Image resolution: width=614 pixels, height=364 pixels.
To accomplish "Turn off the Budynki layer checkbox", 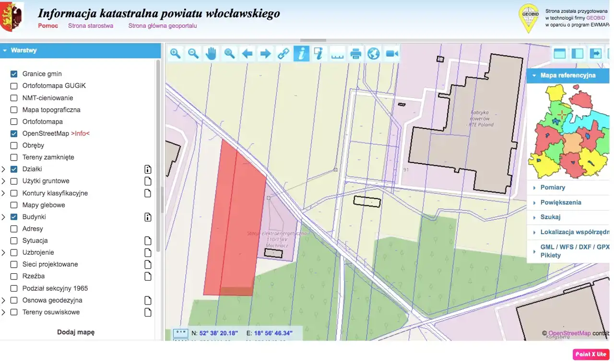I will [x=14, y=217].
